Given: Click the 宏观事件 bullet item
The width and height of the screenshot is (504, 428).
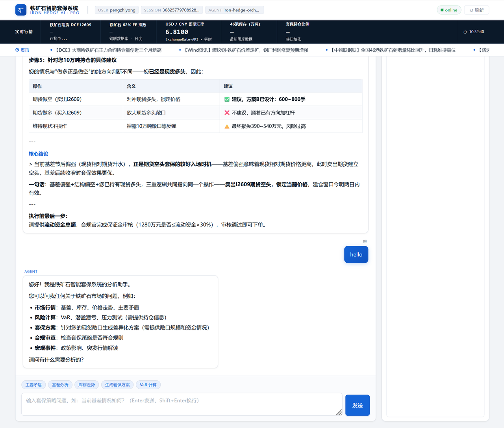Looking at the screenshot, I should pos(76,348).
